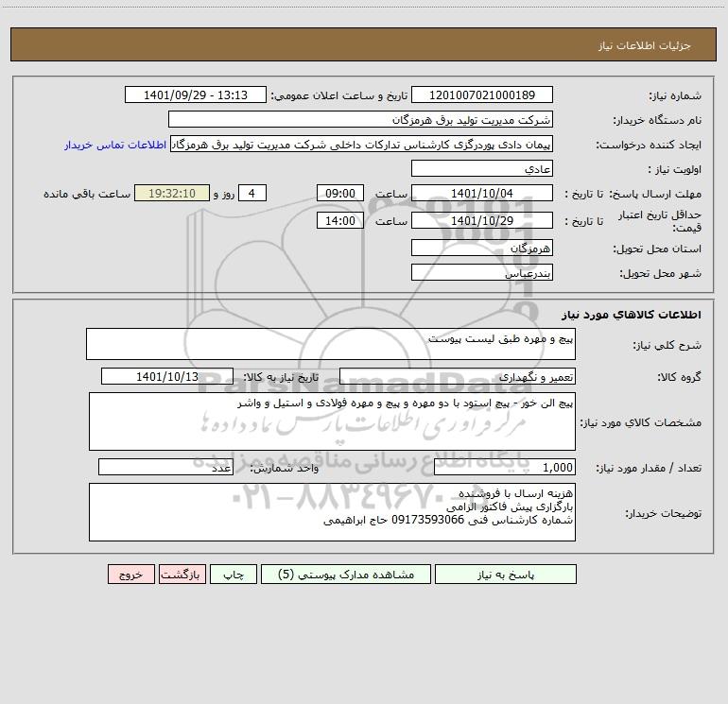The height and width of the screenshot is (704, 728).
Task: Click the line بارگزاری پیش فاکتور الزامی
Action: pyautogui.click(x=510, y=507)
